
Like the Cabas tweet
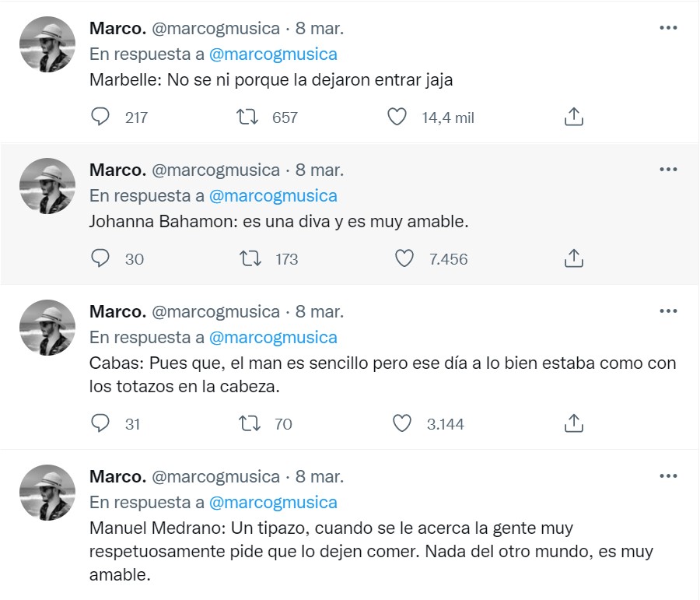pos(402,423)
